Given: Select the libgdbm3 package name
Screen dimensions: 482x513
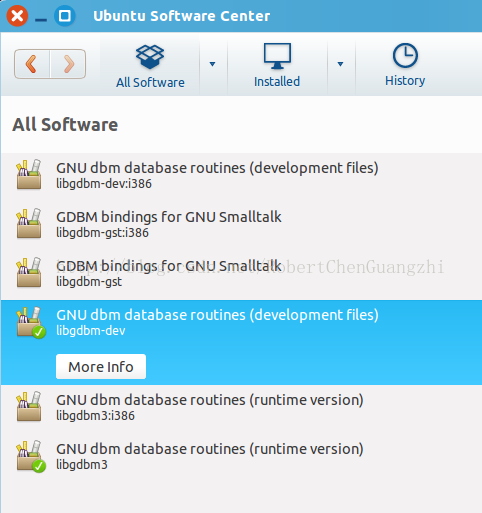Looking at the screenshot, I should click(x=82, y=465).
